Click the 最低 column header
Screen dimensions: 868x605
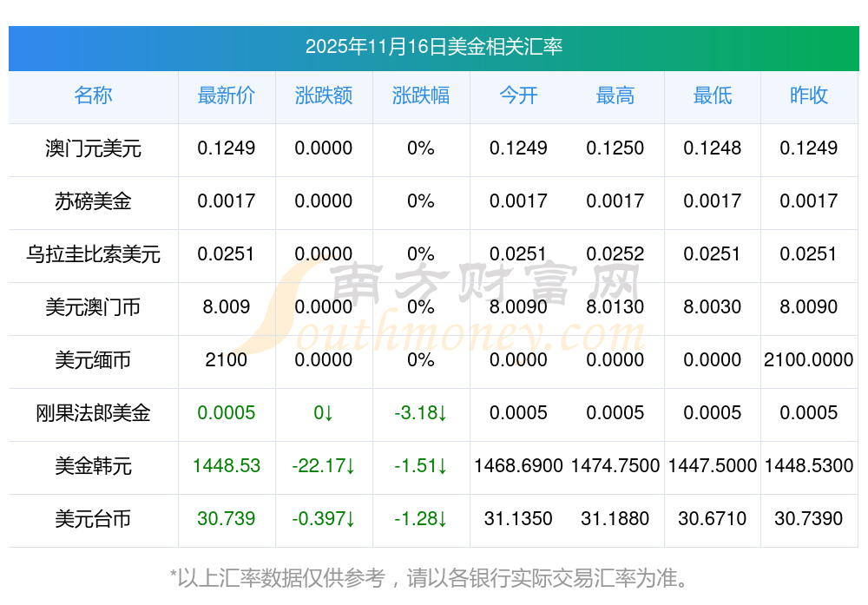point(712,95)
